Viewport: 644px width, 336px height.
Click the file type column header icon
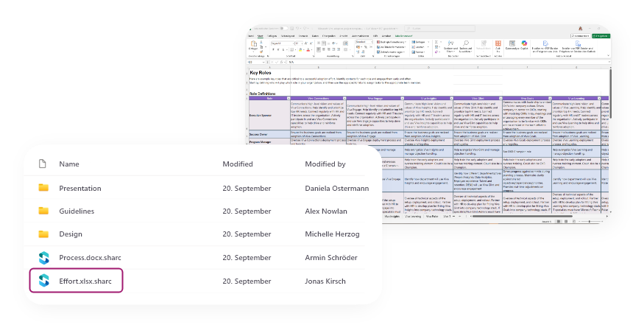[43, 164]
